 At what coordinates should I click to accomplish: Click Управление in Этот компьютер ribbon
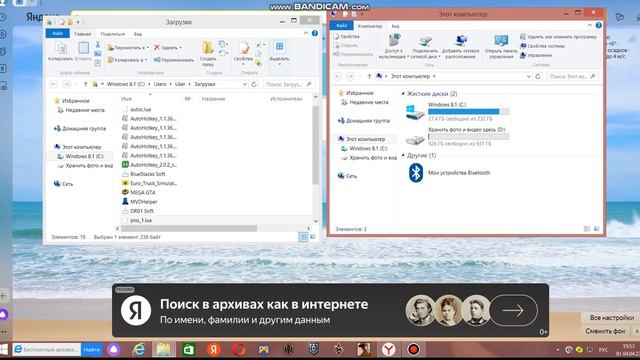(536, 55)
